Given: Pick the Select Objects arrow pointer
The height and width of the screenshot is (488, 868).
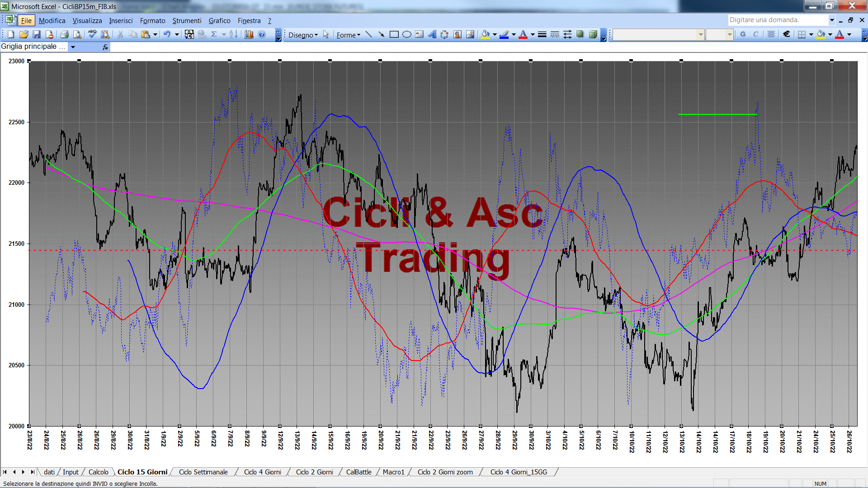Looking at the screenshot, I should [326, 35].
